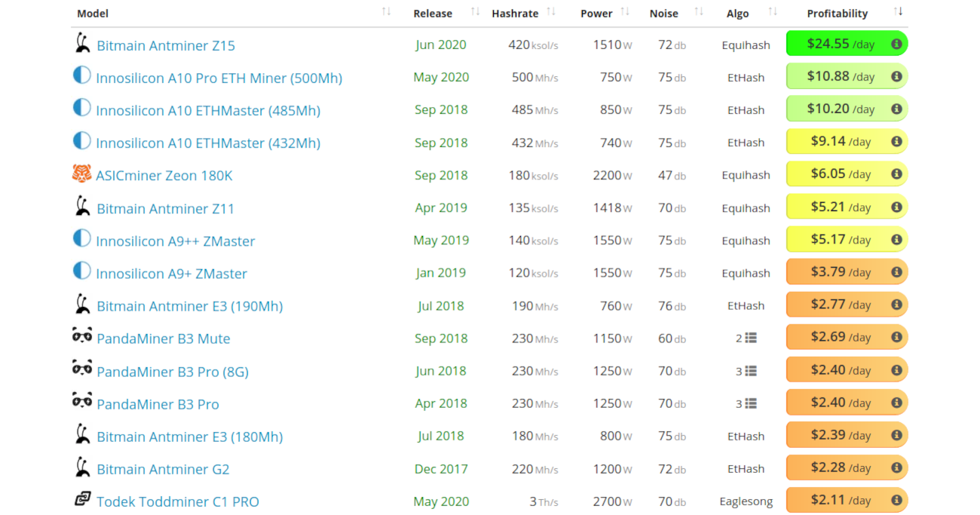This screenshot has width=980, height=515.
Task: Sort by Model using its sort arrows
Action: 386,11
